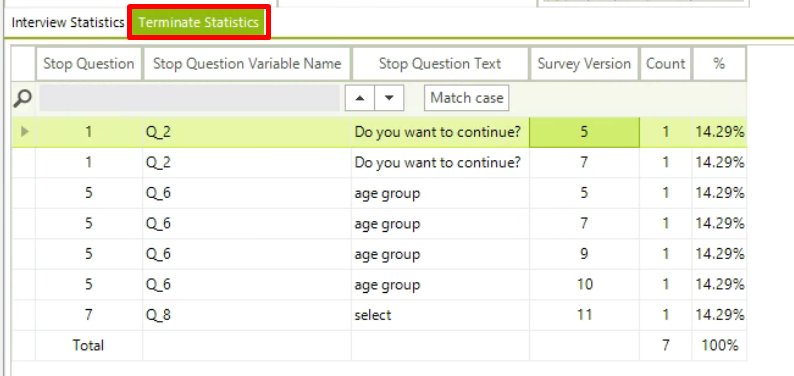Image resolution: width=794 pixels, height=376 pixels.
Task: Select Do you want to continue version 7 row
Action: (x=379, y=163)
